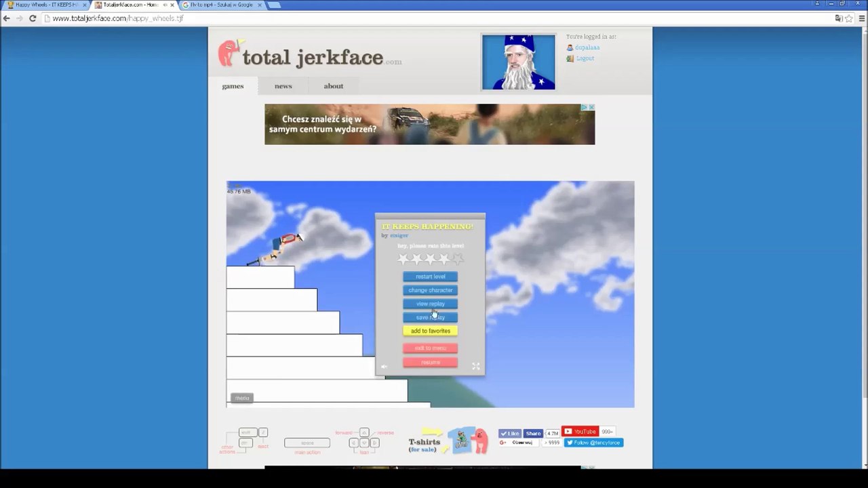Image resolution: width=868 pixels, height=488 pixels.
Task: Click the browser Forward arrow
Action: pyautogui.click(x=19, y=18)
